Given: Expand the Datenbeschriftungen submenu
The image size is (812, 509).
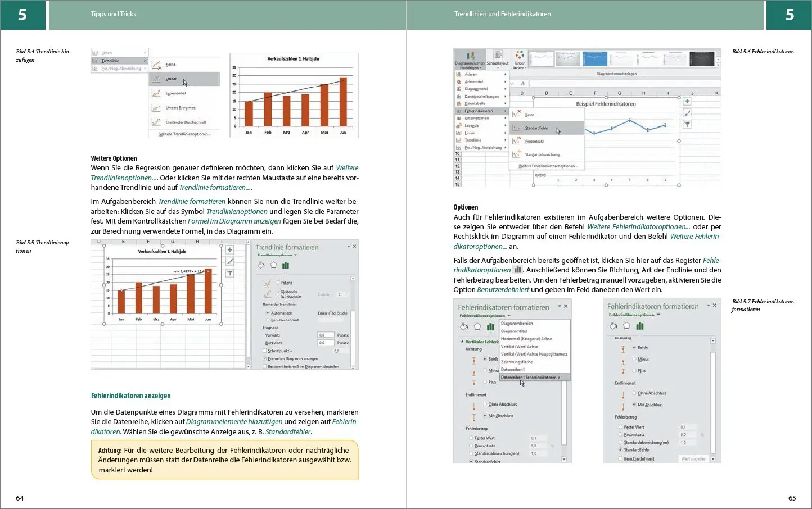Looking at the screenshot, I should click(x=505, y=97).
